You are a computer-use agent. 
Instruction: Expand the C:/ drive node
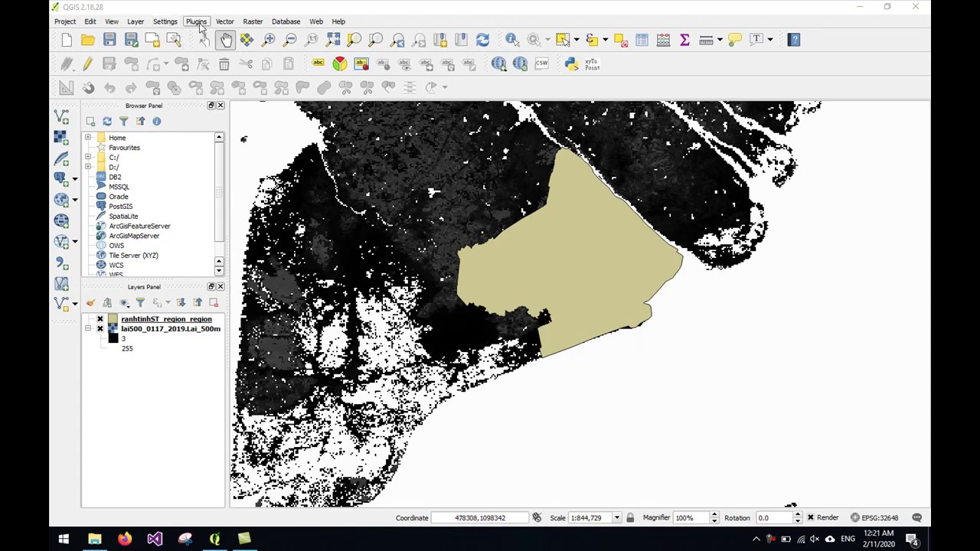pyautogui.click(x=88, y=158)
